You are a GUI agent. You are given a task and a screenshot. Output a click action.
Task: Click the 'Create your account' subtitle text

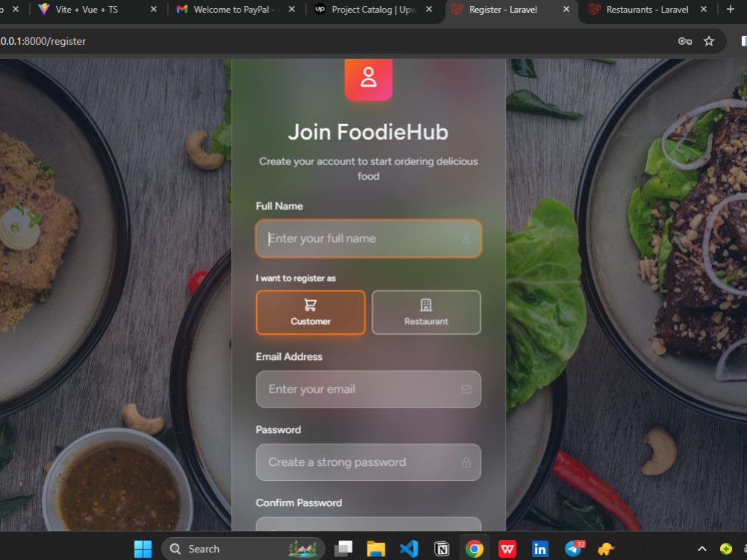[x=368, y=169]
